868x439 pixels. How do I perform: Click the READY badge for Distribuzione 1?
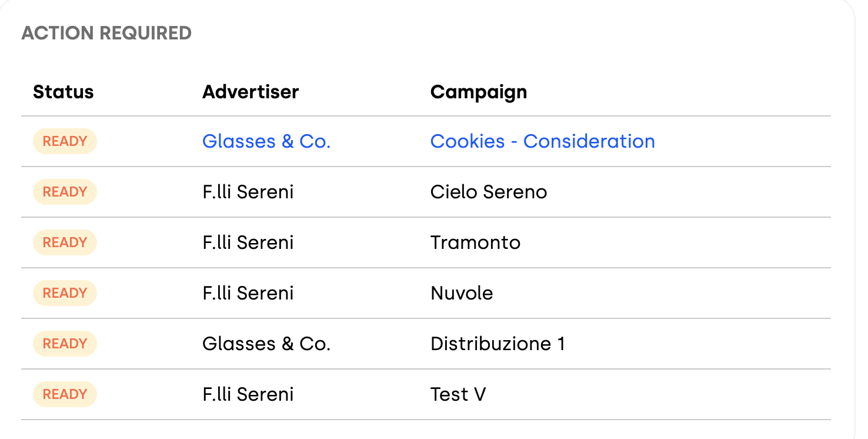tap(65, 344)
